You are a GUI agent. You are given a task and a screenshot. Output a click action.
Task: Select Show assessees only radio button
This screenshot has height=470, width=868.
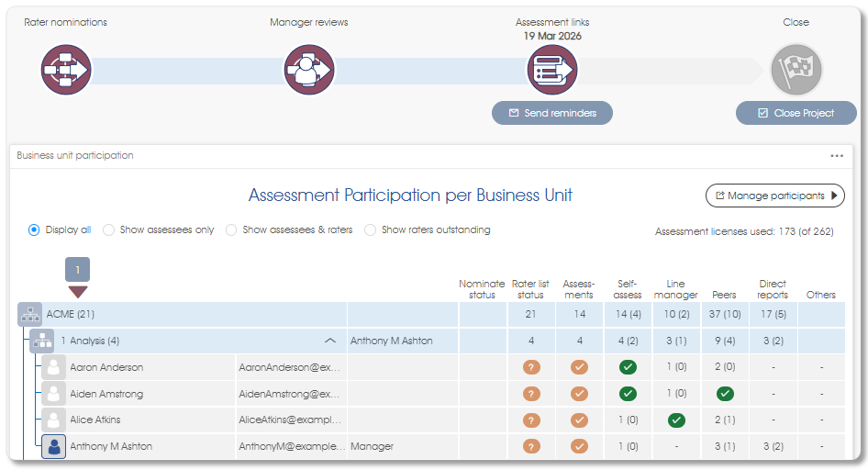108,229
